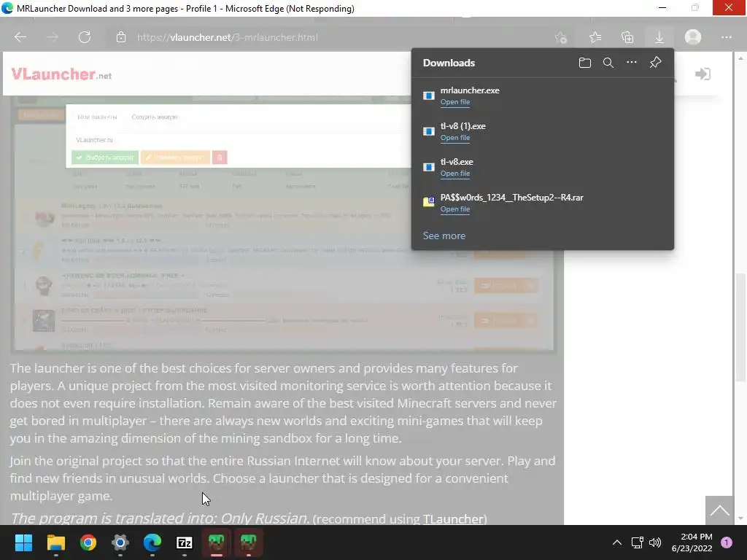Open the Favorites list
This screenshot has width=747, height=560.
tap(595, 37)
